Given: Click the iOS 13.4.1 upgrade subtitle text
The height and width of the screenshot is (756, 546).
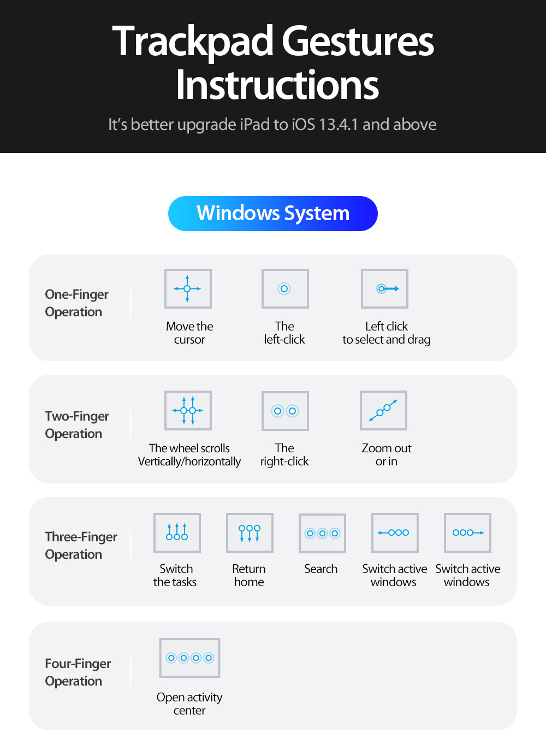Looking at the screenshot, I should (x=272, y=125).
